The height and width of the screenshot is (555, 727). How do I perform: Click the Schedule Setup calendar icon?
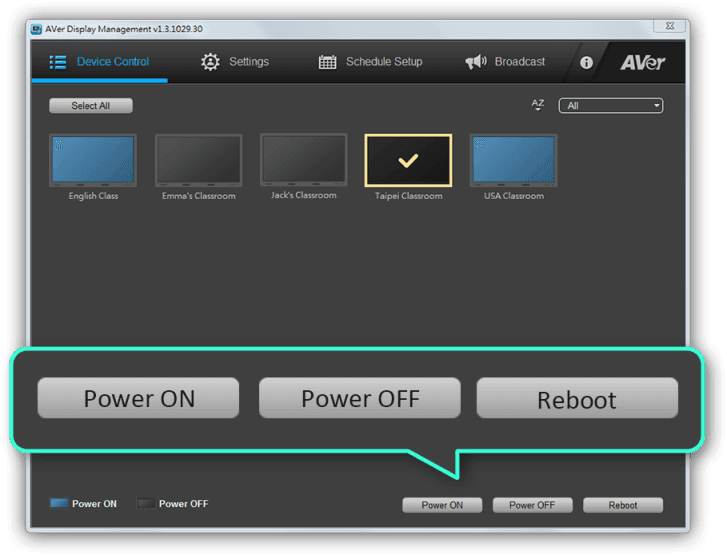tap(327, 62)
